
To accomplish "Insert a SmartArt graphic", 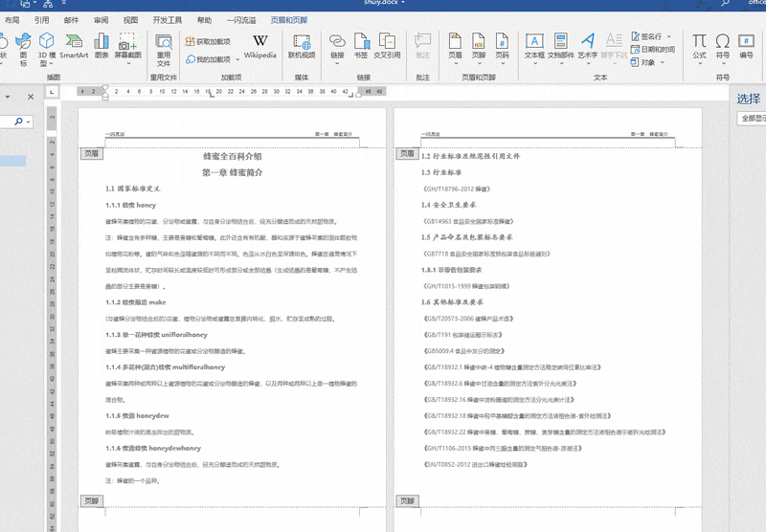I will click(74, 46).
